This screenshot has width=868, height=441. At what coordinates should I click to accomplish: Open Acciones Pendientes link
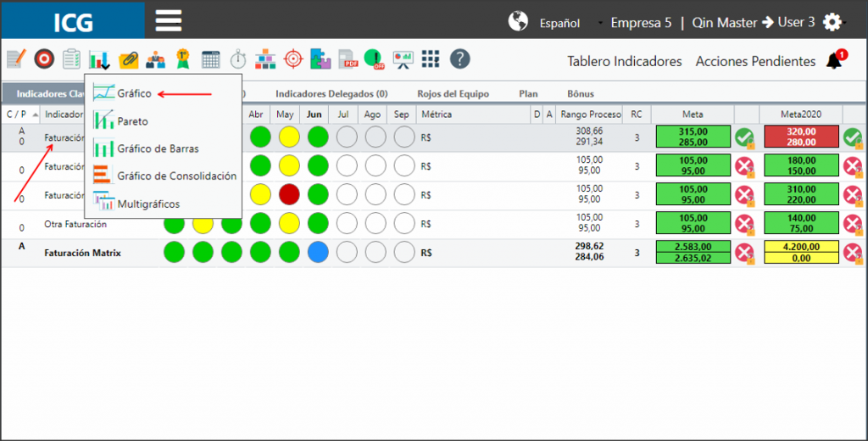point(755,62)
